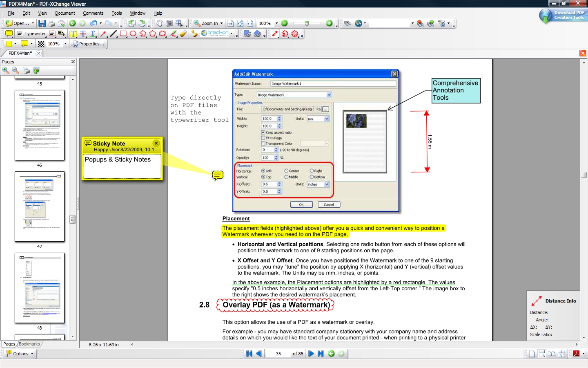Open the Search binoculars tool
588x368 pixels.
click(347, 23)
